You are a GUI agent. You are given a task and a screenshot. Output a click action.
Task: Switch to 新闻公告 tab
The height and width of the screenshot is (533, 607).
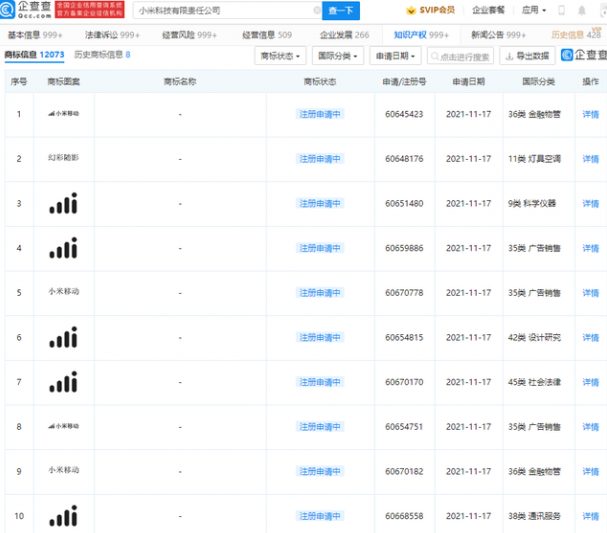click(499, 35)
